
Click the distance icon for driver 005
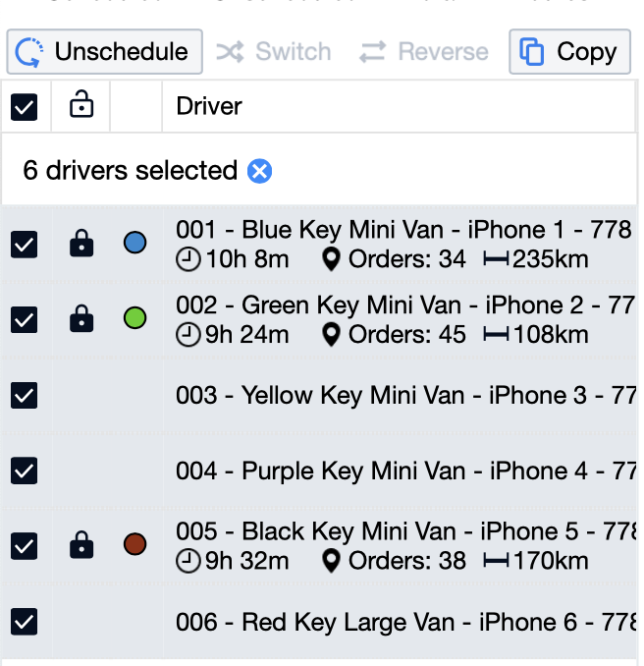(x=496, y=561)
